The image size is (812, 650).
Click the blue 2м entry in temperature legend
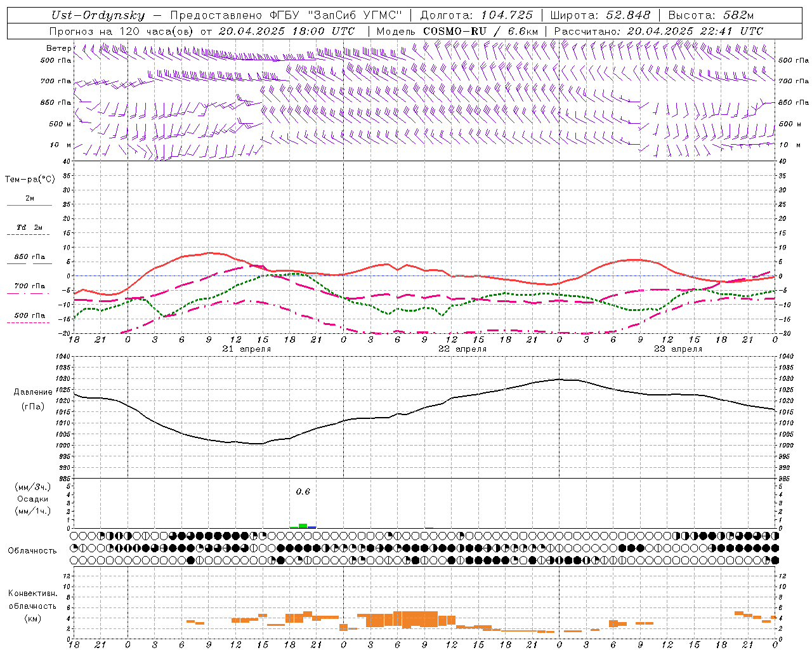[x=30, y=199]
